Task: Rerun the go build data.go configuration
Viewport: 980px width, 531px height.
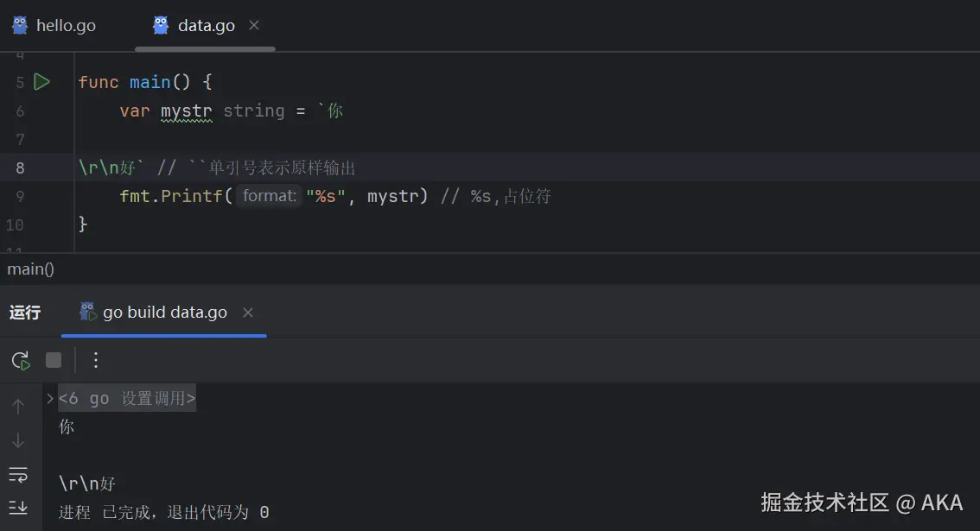Action: click(x=21, y=360)
